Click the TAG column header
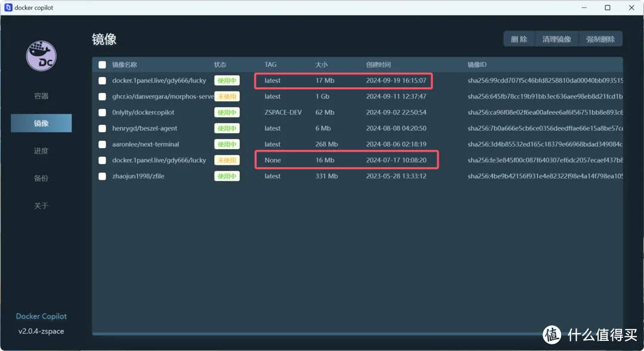This screenshot has height=351, width=644. pos(270,64)
